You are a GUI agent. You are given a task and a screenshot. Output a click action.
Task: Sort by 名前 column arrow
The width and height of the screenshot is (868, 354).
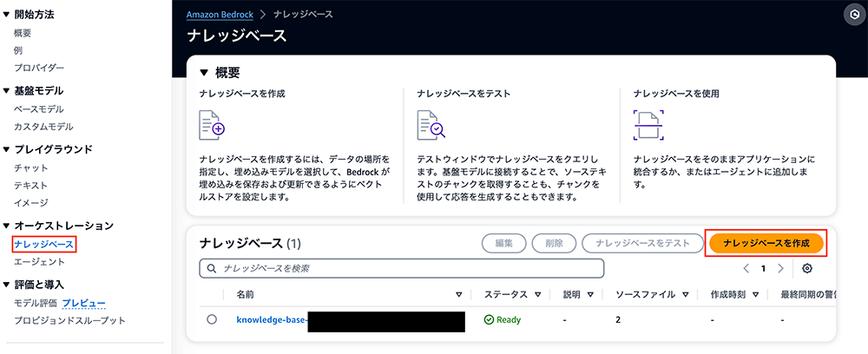click(459, 294)
